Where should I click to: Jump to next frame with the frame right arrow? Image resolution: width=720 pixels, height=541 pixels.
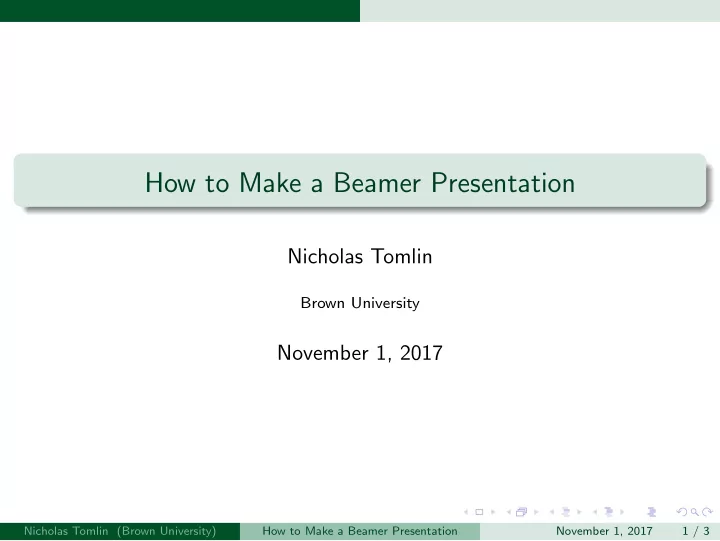(x=536, y=512)
